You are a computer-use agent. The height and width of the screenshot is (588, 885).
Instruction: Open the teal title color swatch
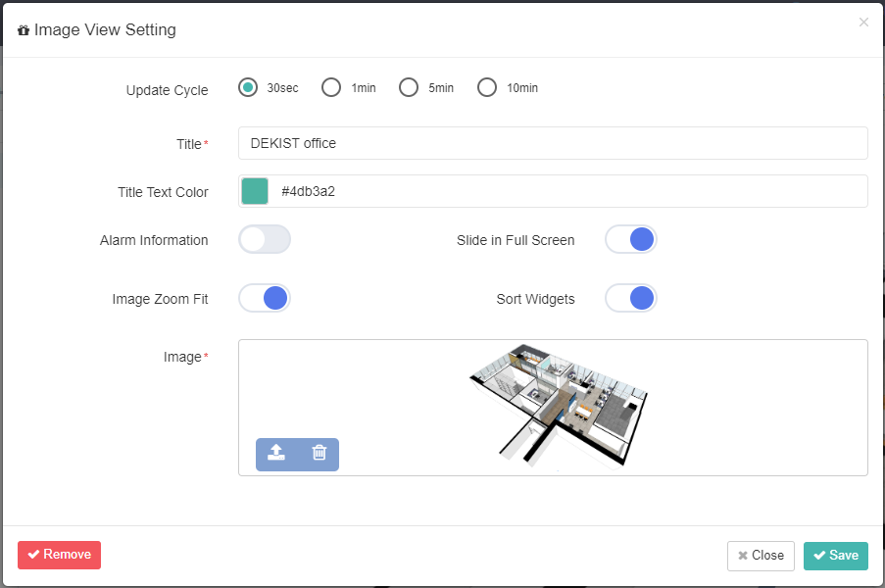pyautogui.click(x=255, y=191)
